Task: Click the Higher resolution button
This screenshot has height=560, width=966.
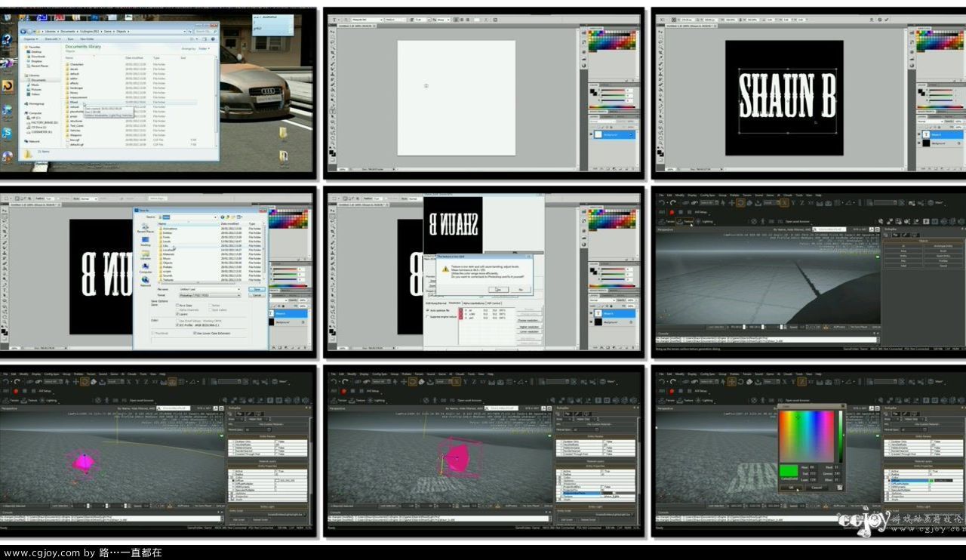Action: point(529,327)
